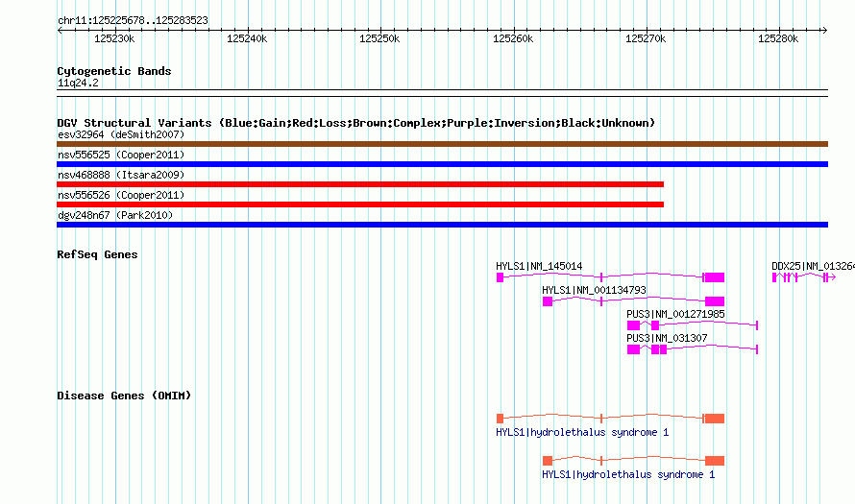Click the esv32964 (deSmith2007) label

(x=121, y=134)
